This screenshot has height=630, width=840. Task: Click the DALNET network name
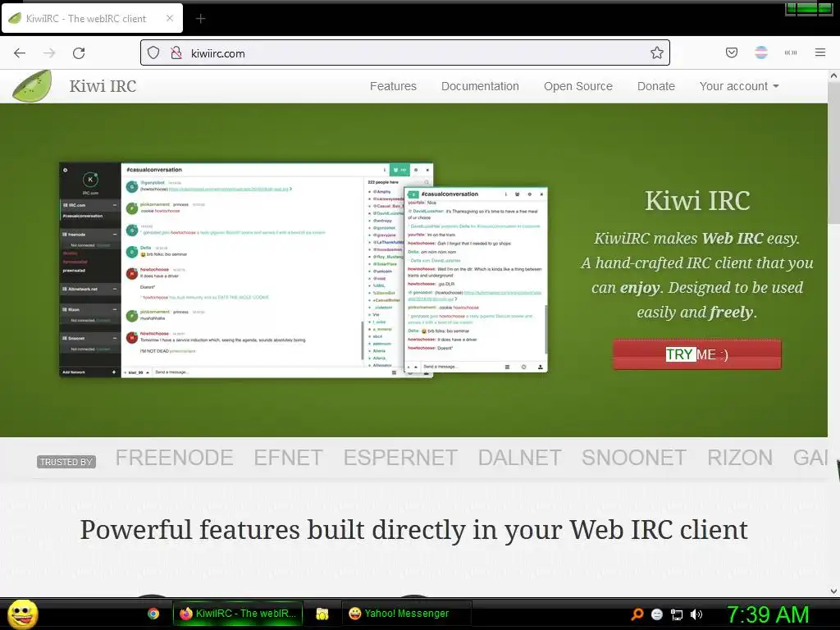[x=519, y=458]
